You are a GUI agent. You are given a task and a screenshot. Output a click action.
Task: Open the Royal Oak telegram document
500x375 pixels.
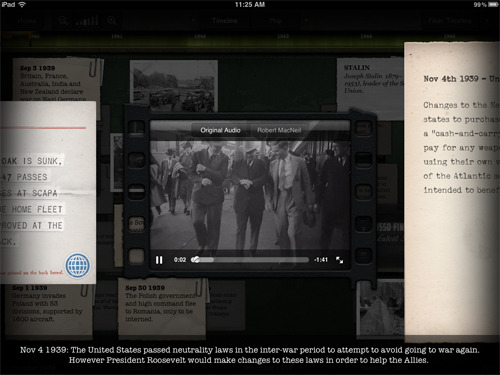pyautogui.click(x=48, y=192)
